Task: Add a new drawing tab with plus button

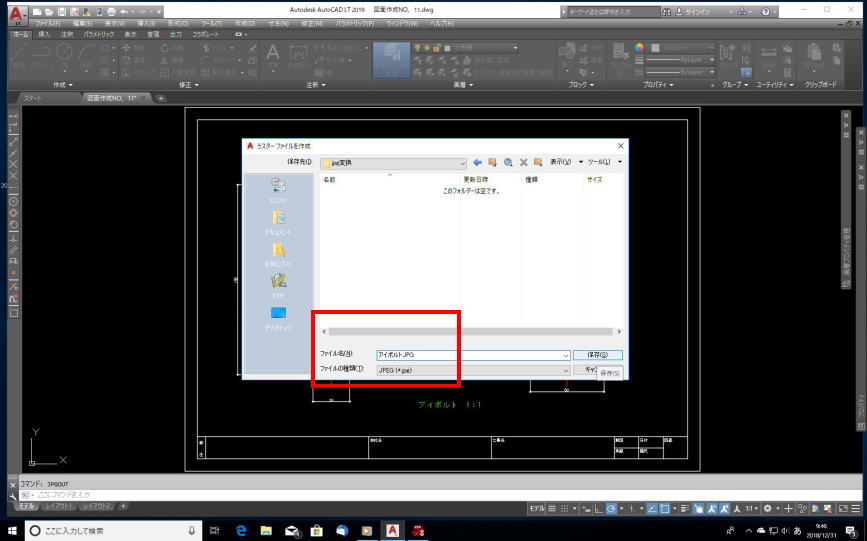Action: pyautogui.click(x=160, y=98)
